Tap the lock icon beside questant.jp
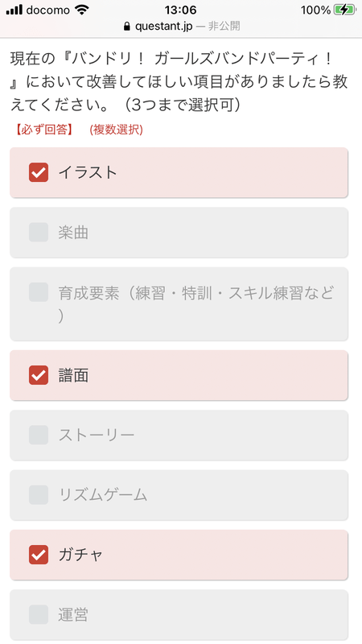The image size is (362, 644). [x=127, y=27]
